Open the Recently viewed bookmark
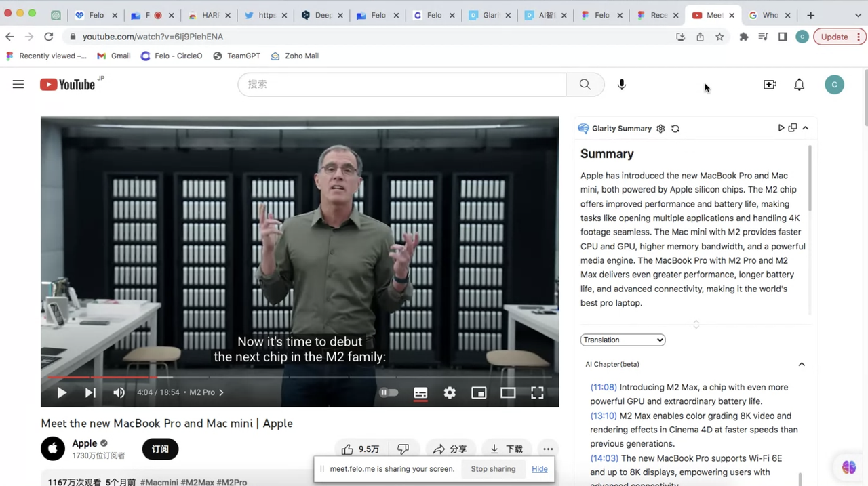The image size is (868, 486). pyautogui.click(x=46, y=56)
